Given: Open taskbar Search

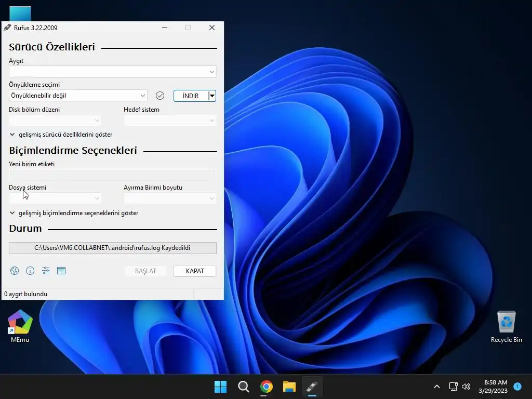Looking at the screenshot, I should tap(244, 387).
